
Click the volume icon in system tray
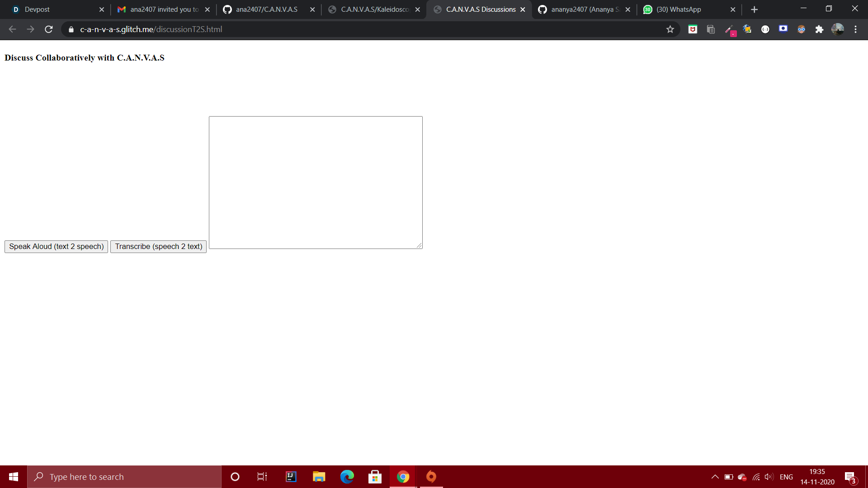[x=769, y=477]
